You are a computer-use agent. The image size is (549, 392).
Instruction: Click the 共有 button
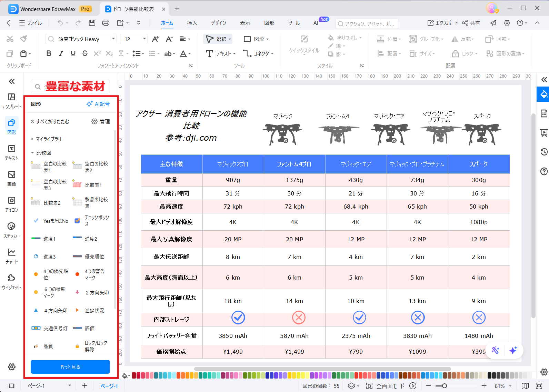pos(471,23)
